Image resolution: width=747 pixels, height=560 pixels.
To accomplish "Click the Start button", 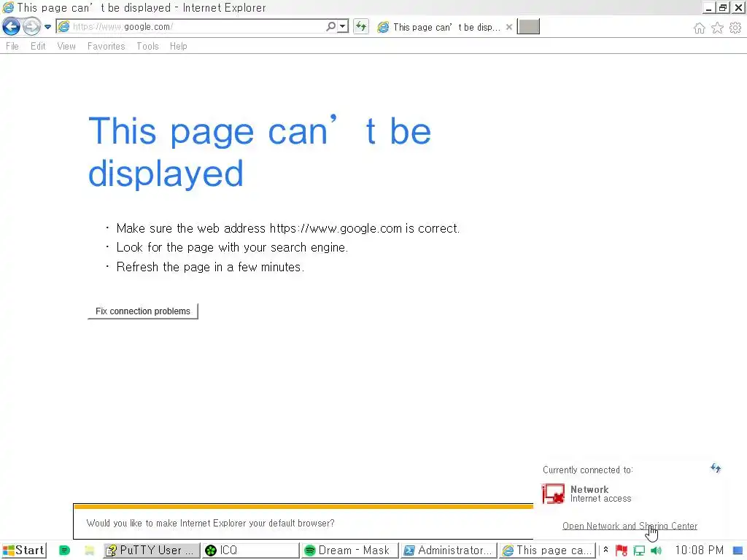I will pos(24,550).
